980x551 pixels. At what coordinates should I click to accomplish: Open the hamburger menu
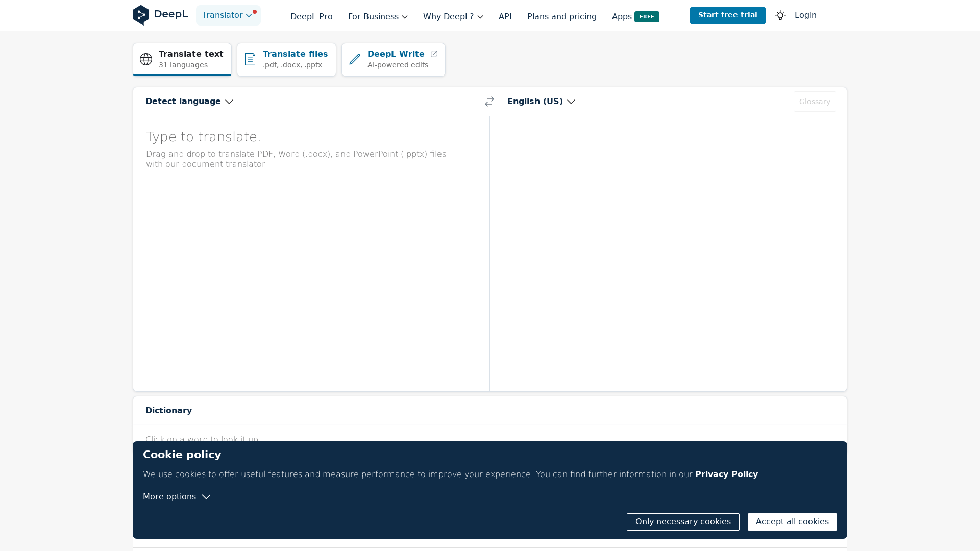coord(840,16)
